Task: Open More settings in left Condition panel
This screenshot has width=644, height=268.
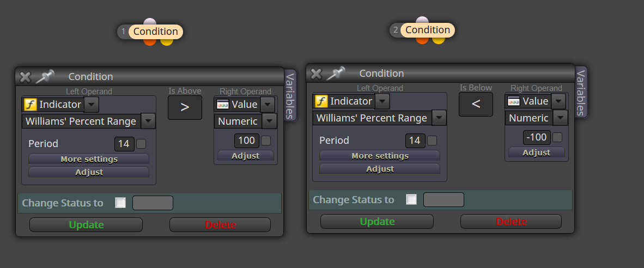Action: 89,159
